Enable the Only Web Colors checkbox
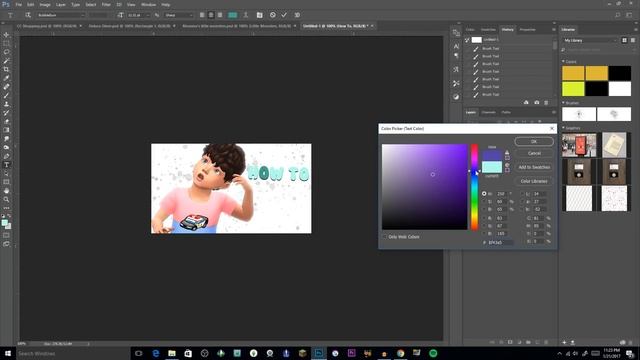The width and height of the screenshot is (640, 360). [384, 237]
